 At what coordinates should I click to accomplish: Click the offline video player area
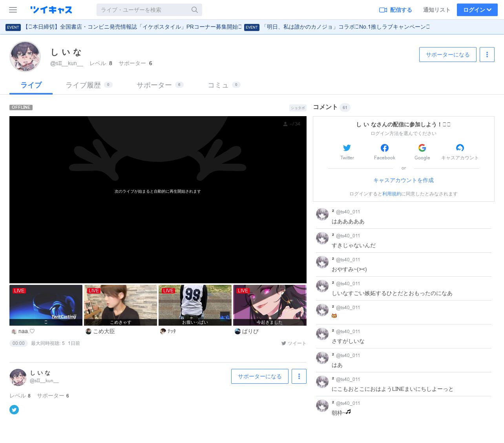coord(158,199)
